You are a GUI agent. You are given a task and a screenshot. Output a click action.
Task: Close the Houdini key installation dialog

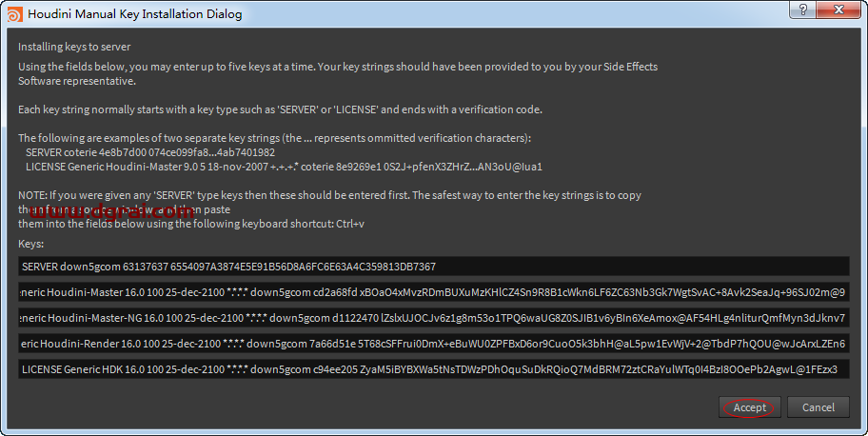click(x=838, y=10)
